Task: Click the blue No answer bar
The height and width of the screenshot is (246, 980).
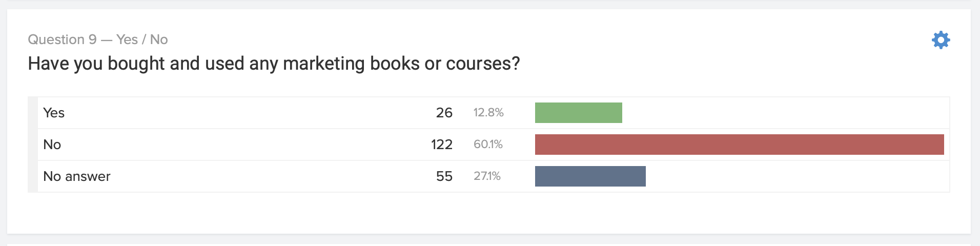Action: click(590, 176)
